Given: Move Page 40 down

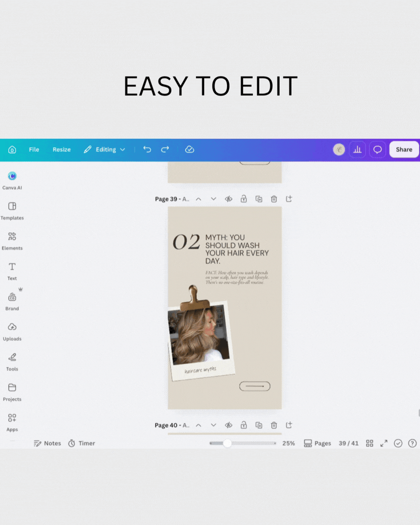Looking at the screenshot, I should click(x=213, y=425).
